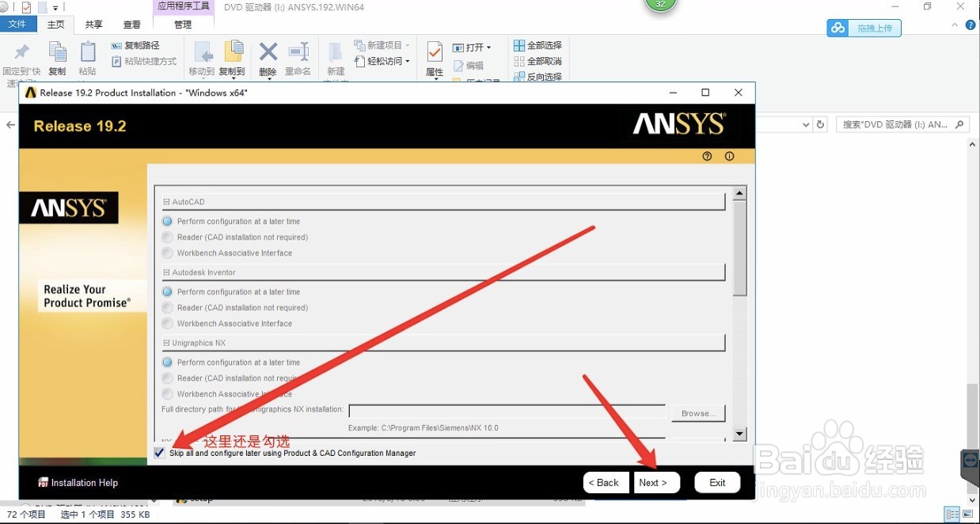Image resolution: width=980 pixels, height=524 pixels.
Task: Click the 重命名 rename icon
Action: [x=298, y=54]
